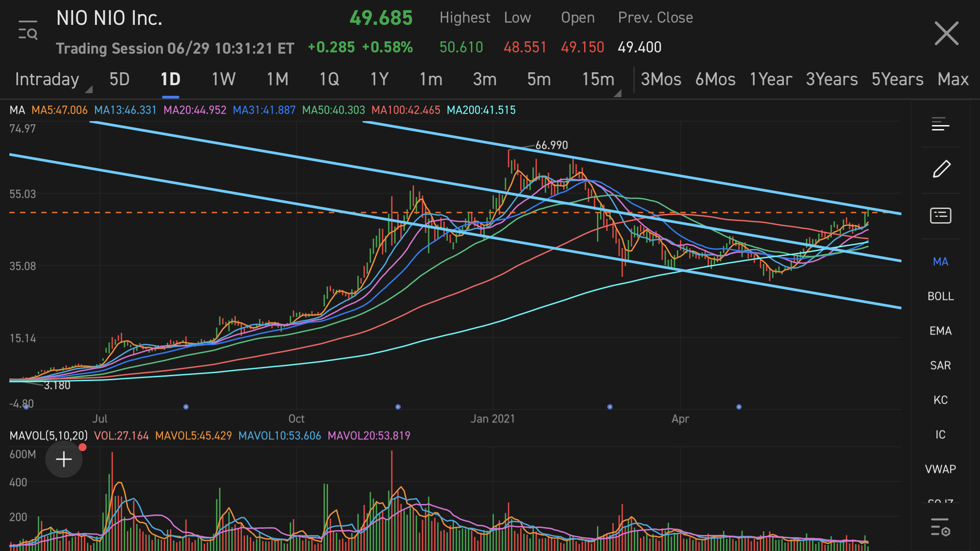
Task: Tap the event dot between Oct and Jan 2021
Action: tap(398, 407)
